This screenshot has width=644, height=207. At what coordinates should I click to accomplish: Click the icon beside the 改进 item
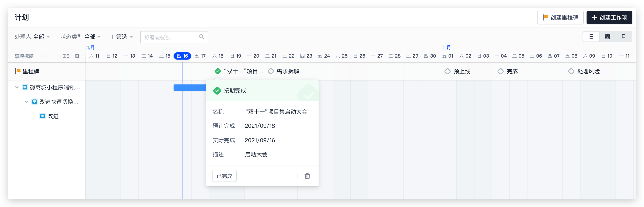pyautogui.click(x=43, y=116)
